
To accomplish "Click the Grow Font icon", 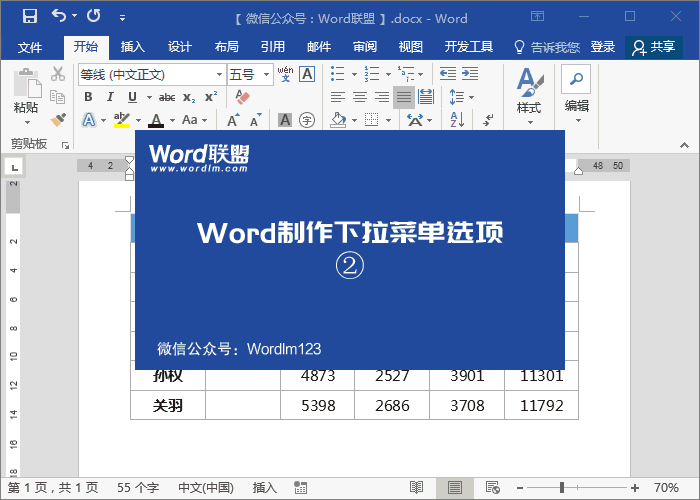I will pyautogui.click(x=233, y=120).
